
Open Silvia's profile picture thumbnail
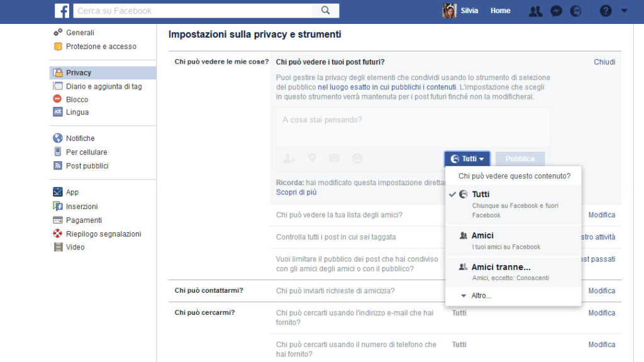tap(449, 11)
